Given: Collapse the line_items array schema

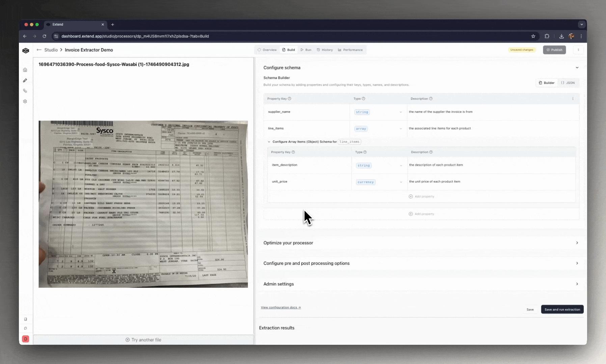Looking at the screenshot, I should click(269, 142).
